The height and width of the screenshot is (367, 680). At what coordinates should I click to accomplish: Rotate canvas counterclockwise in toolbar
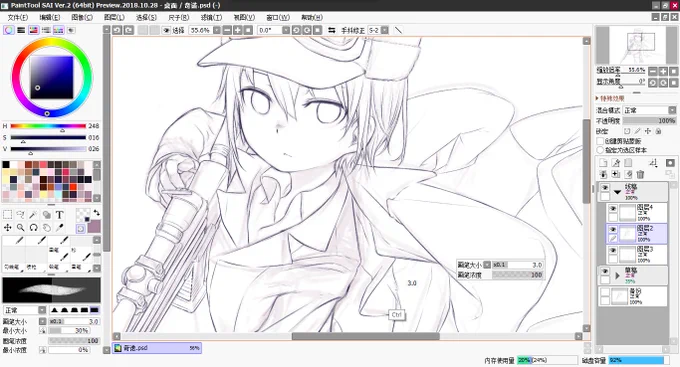coord(296,30)
